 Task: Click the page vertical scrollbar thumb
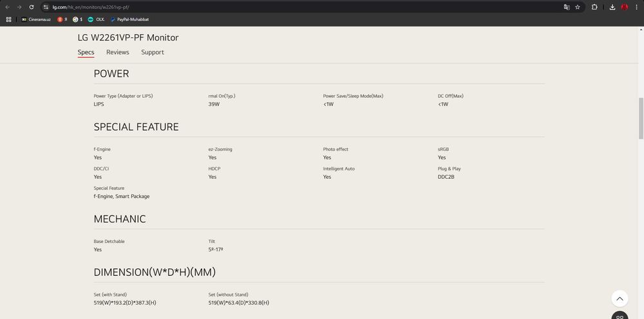[641, 119]
